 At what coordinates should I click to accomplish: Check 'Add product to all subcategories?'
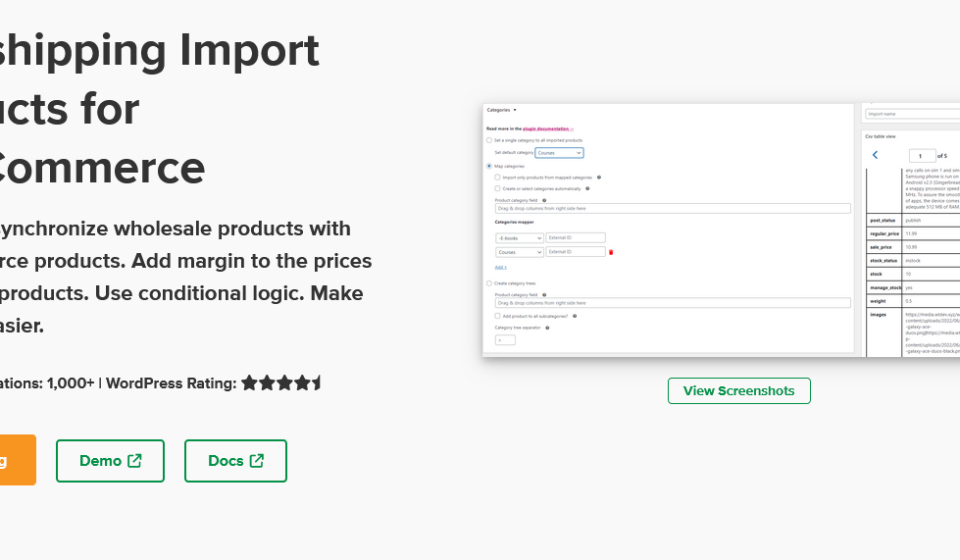click(x=497, y=316)
